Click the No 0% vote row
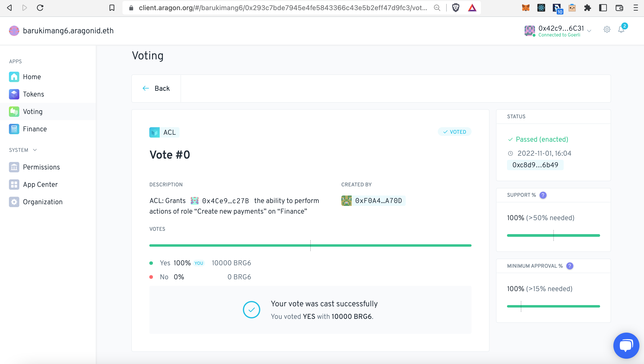644x364 pixels. click(200, 277)
